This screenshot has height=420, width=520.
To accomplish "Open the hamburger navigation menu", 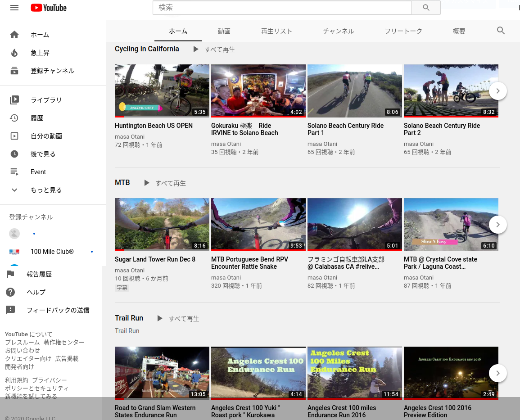I will click(14, 8).
